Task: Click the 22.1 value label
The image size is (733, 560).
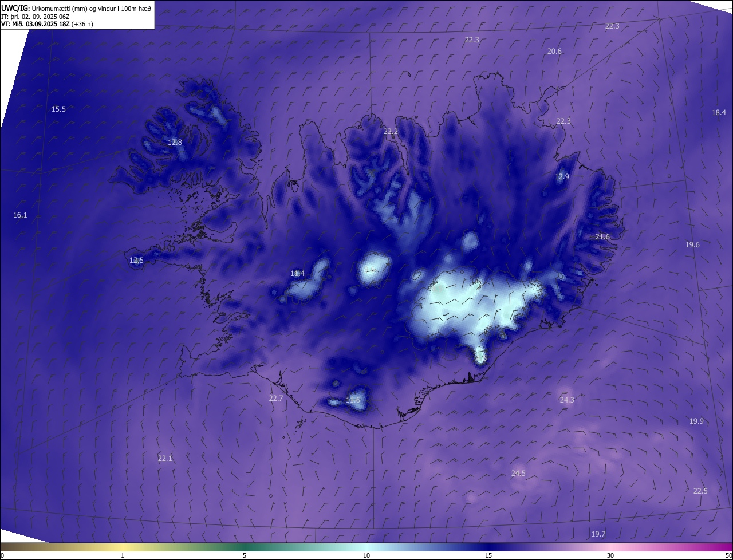Action: point(165,459)
